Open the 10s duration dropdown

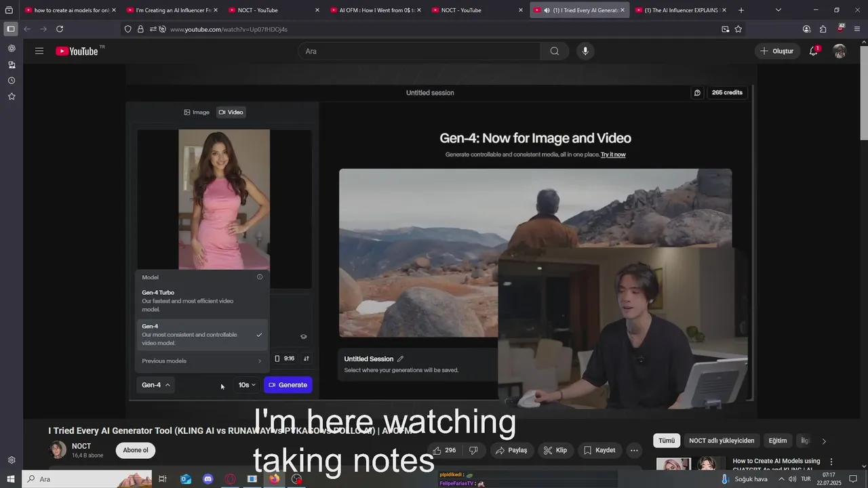click(x=247, y=385)
